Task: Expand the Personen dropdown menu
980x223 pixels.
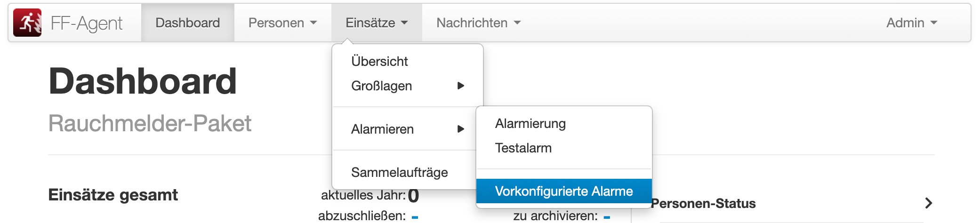Action: (282, 23)
